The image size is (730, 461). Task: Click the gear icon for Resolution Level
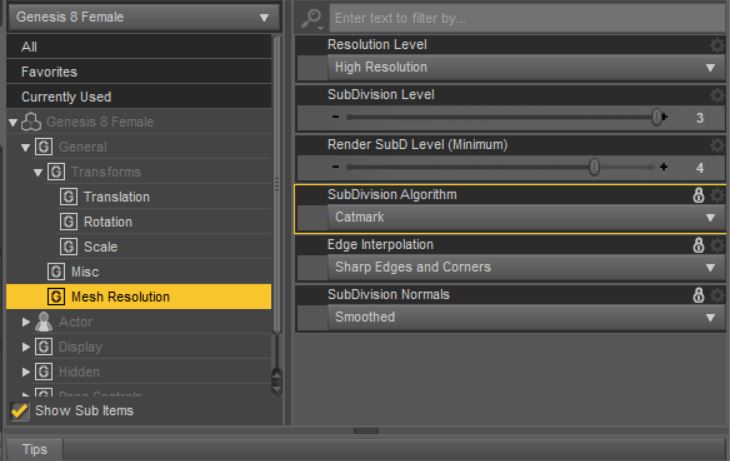click(x=717, y=45)
